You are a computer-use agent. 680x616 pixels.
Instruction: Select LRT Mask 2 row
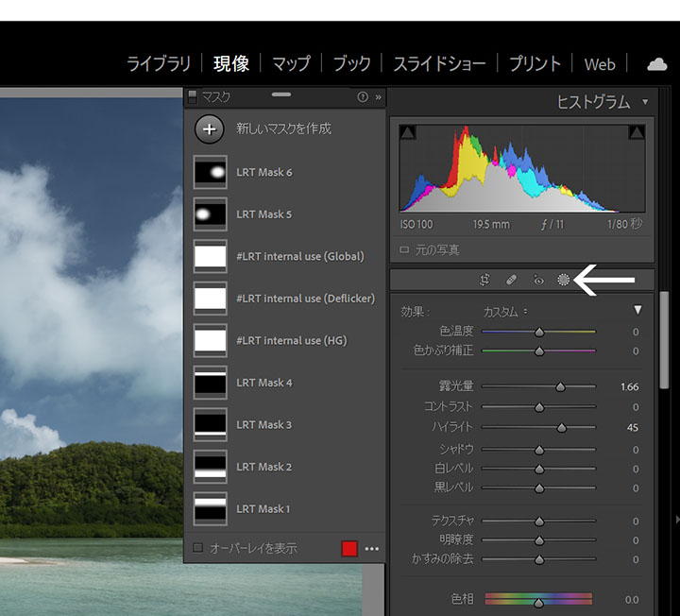(x=284, y=467)
